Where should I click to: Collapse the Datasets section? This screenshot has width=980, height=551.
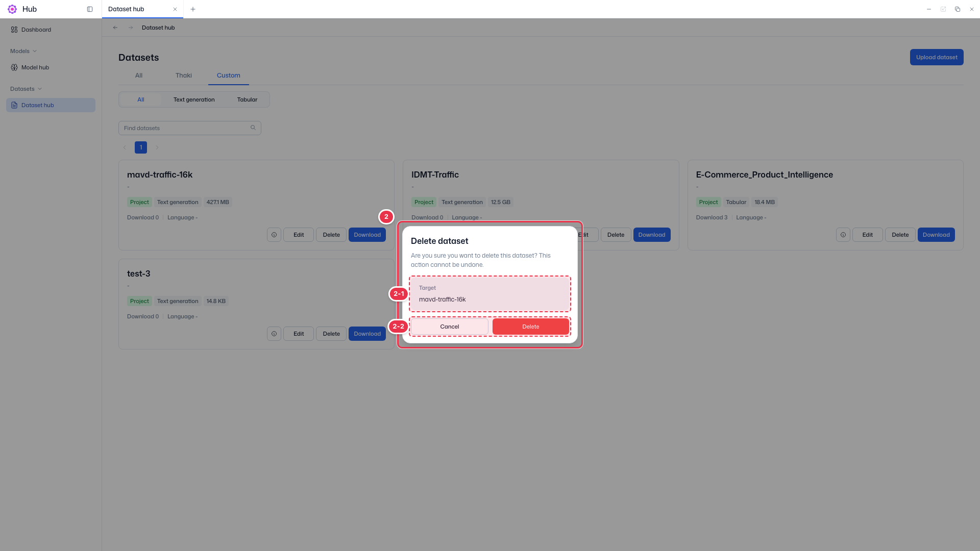point(26,89)
